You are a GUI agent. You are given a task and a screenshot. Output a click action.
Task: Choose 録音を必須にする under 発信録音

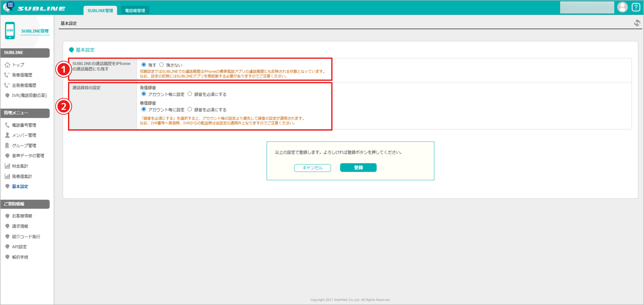pyautogui.click(x=190, y=94)
